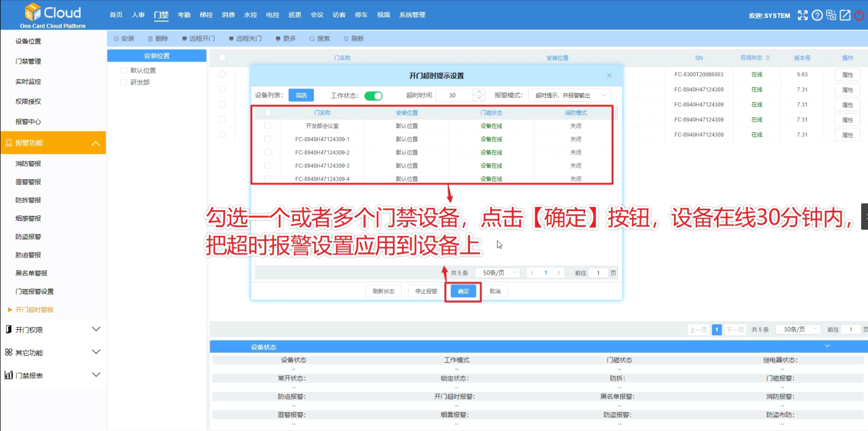Open the 访客 top menu

(339, 15)
